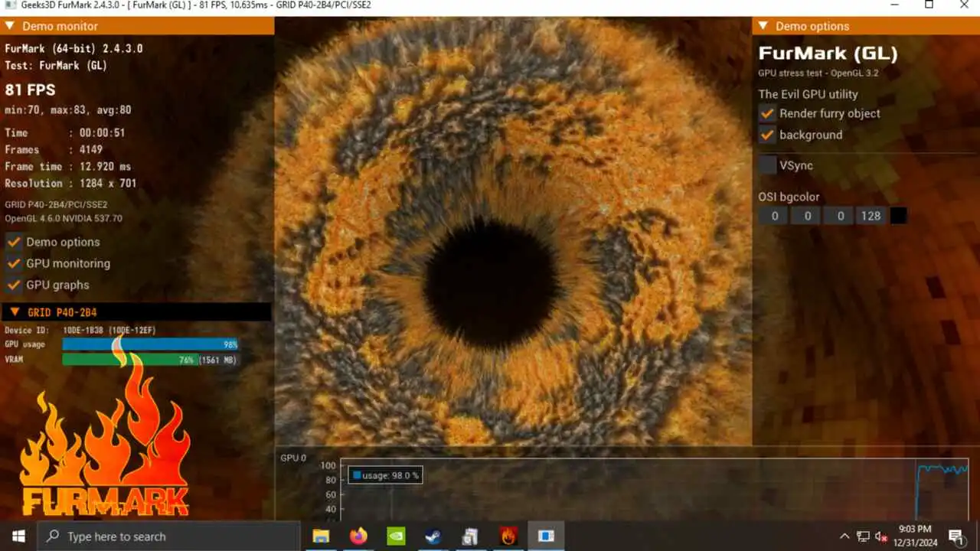Collapse the GRID P40-2B4 GPU section

[15, 311]
